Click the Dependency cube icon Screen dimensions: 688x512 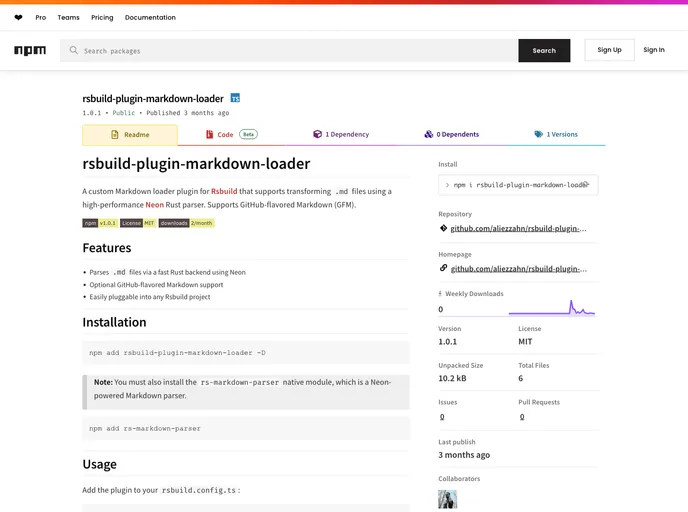pos(317,134)
